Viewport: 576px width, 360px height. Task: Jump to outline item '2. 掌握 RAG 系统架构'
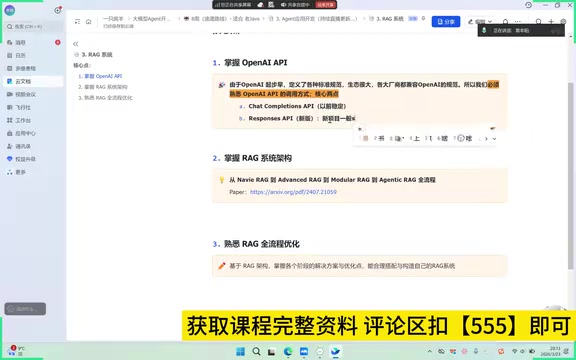(x=103, y=87)
